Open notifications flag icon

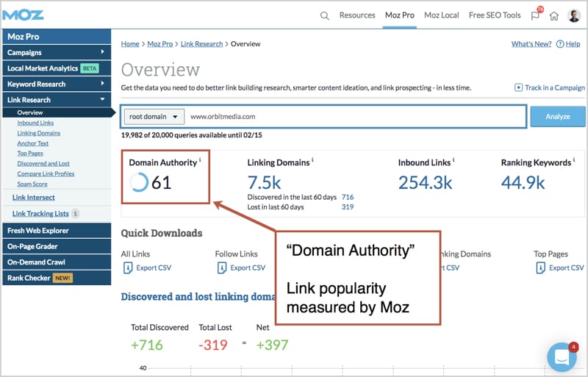536,15
